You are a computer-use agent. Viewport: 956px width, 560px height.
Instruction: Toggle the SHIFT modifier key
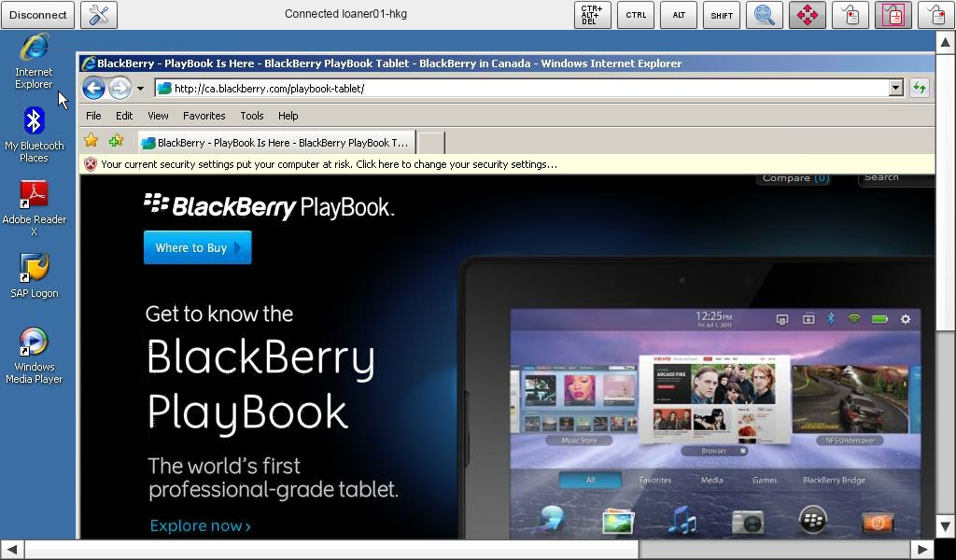point(722,15)
